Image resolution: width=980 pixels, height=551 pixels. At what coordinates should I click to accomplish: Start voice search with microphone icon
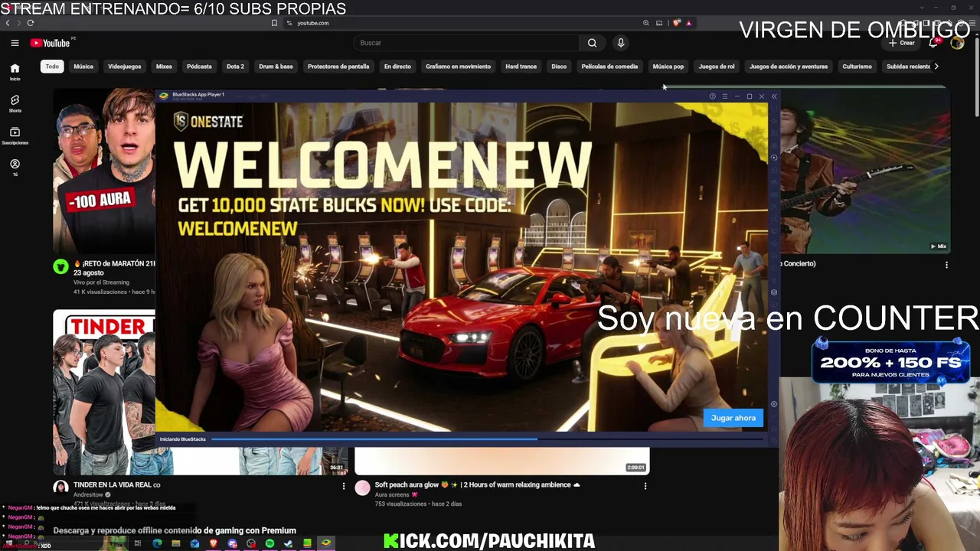[621, 43]
